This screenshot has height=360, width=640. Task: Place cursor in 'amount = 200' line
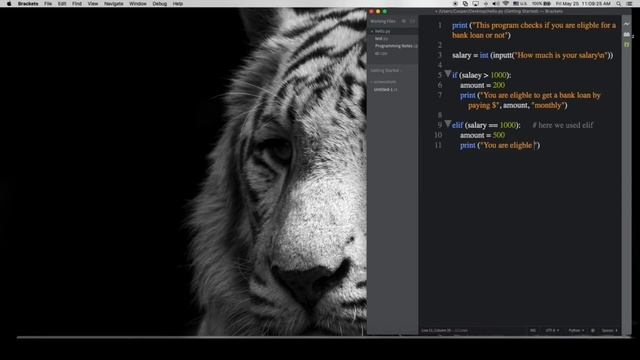click(x=482, y=85)
